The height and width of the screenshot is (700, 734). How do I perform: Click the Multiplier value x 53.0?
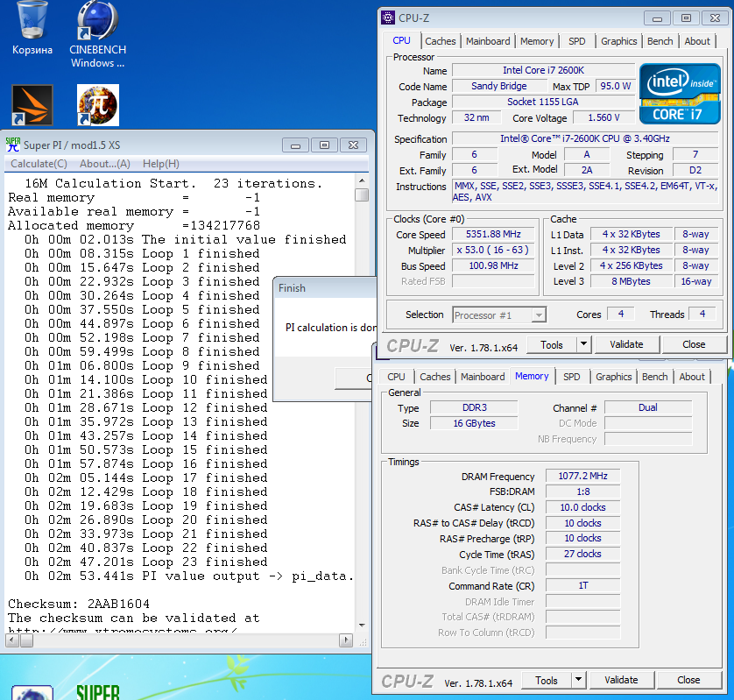click(x=493, y=250)
